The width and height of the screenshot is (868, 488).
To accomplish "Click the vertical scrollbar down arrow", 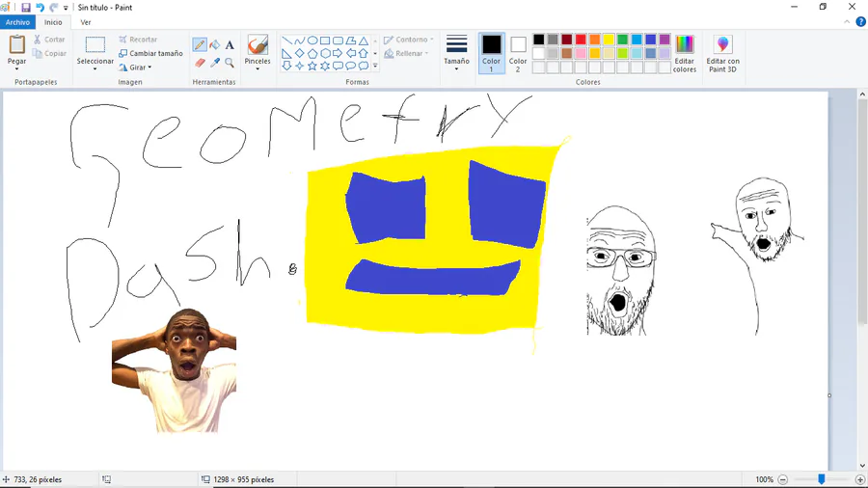I will coord(862,465).
